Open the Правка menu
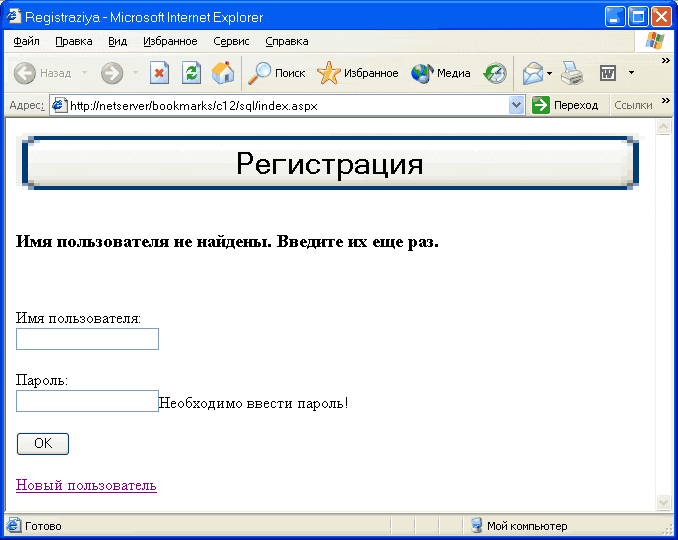Image resolution: width=678 pixels, height=540 pixels. 74,41
